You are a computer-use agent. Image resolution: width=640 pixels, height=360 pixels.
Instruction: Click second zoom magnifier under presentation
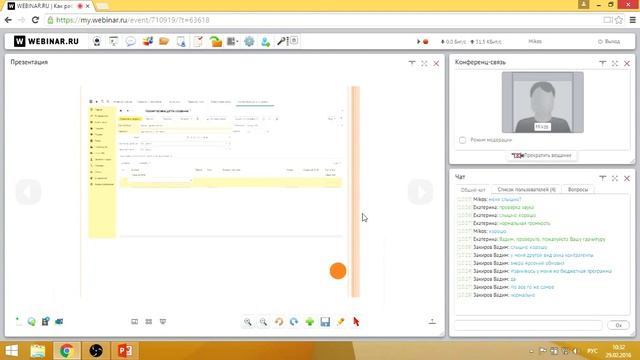(x=263, y=322)
